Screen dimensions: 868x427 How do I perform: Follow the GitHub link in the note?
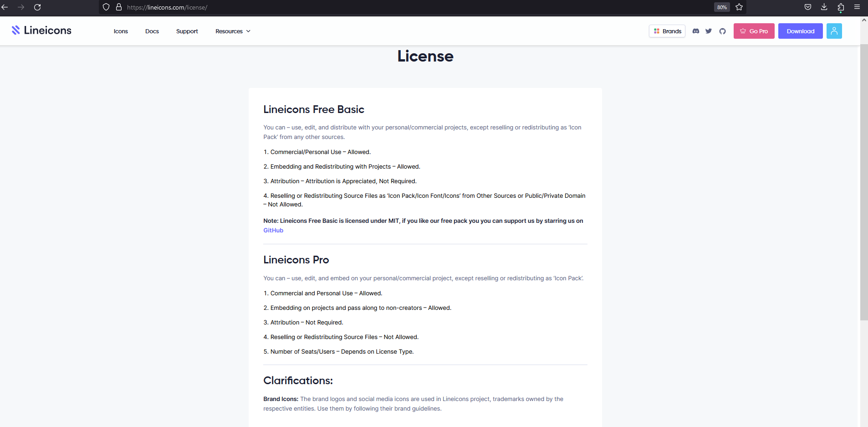tap(273, 231)
